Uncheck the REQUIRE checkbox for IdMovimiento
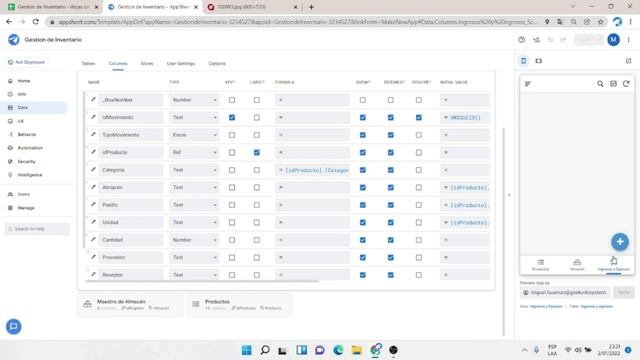Image resolution: width=640 pixels, height=360 pixels. (x=419, y=117)
